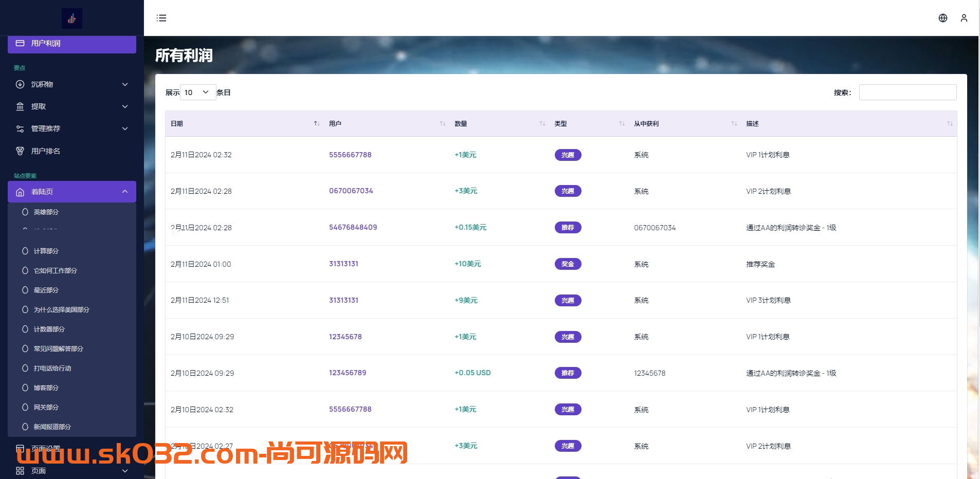The image size is (980, 479).
Task: Click the 页面 grid icon
Action: [x=20, y=471]
